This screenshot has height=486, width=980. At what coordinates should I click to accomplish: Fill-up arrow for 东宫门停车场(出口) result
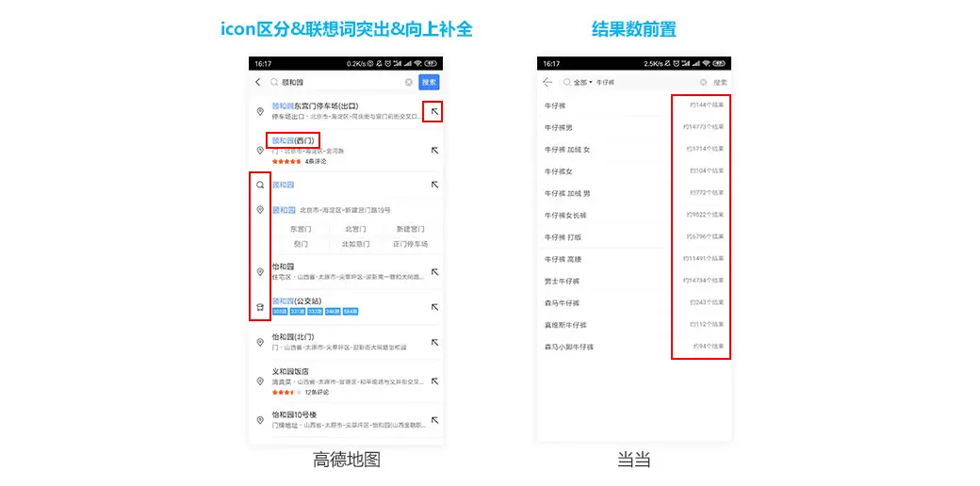tap(435, 112)
